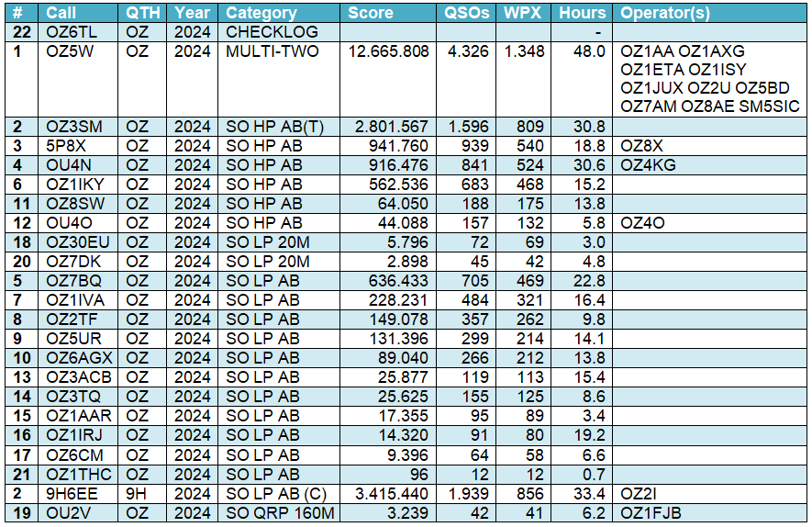Click the operator line 'OZ7AM OZ8AE SM5SIC'
This screenshot has height=527, width=812.
(710, 107)
